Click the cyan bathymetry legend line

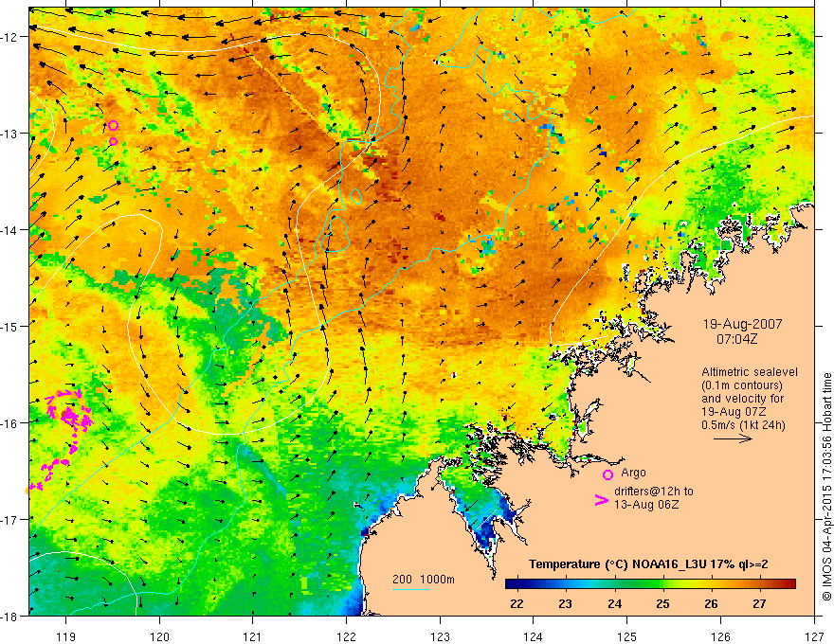[x=411, y=589]
